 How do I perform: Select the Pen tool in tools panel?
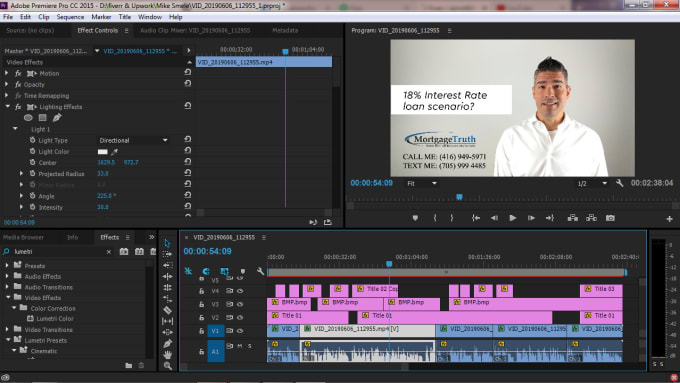tap(167, 344)
